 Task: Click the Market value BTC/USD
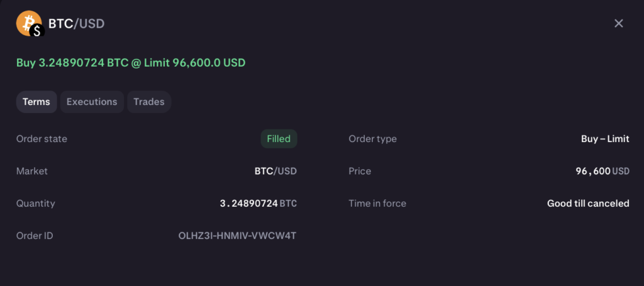pos(275,171)
